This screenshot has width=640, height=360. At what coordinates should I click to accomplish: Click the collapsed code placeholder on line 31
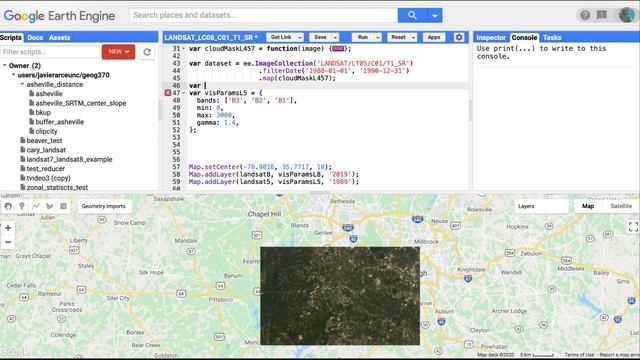(x=338, y=49)
